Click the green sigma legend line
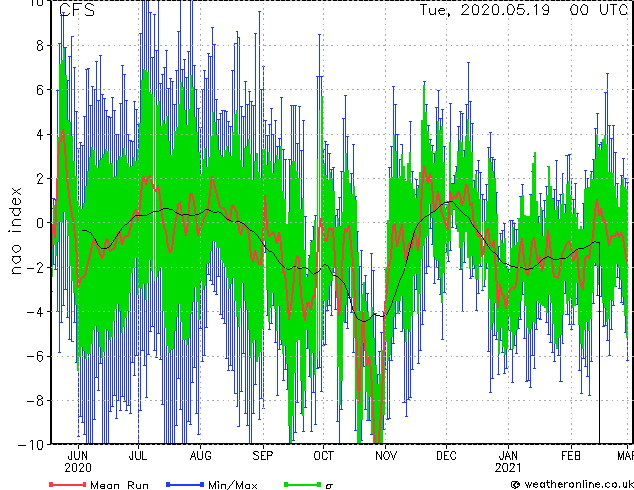 click(303, 484)
